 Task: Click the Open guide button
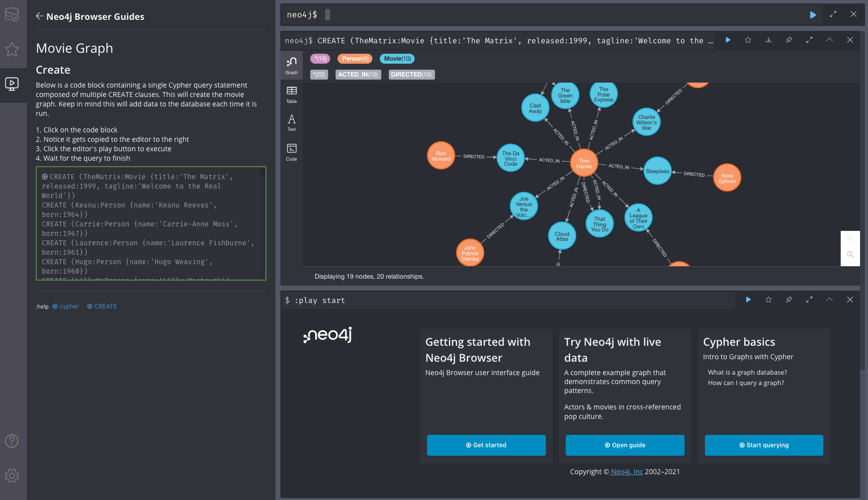point(625,445)
